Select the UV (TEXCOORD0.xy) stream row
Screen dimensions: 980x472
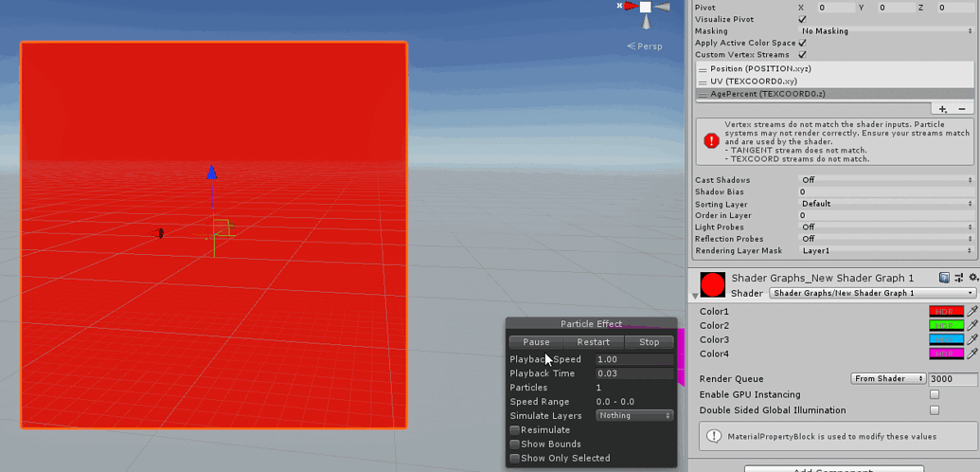click(x=834, y=82)
